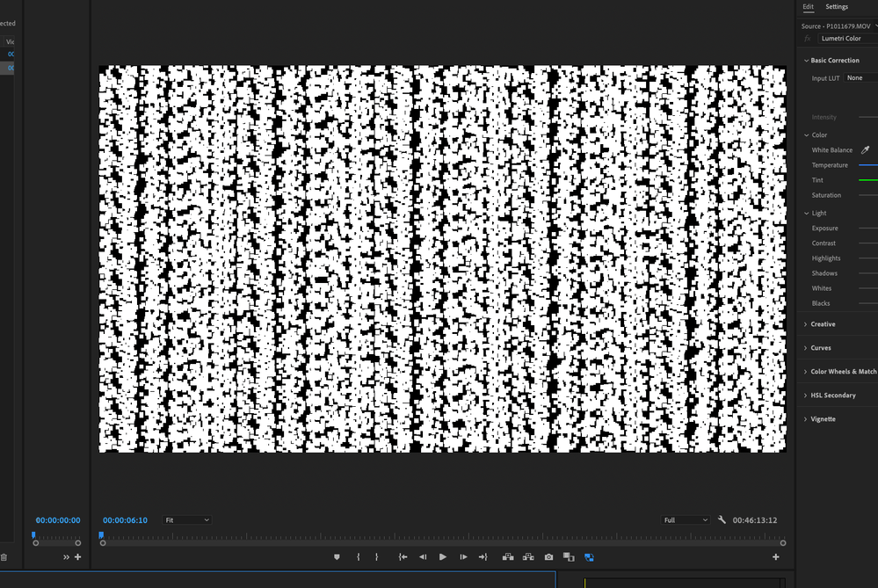Click the Program Monitor timecode 00:00:06:10

125,520
